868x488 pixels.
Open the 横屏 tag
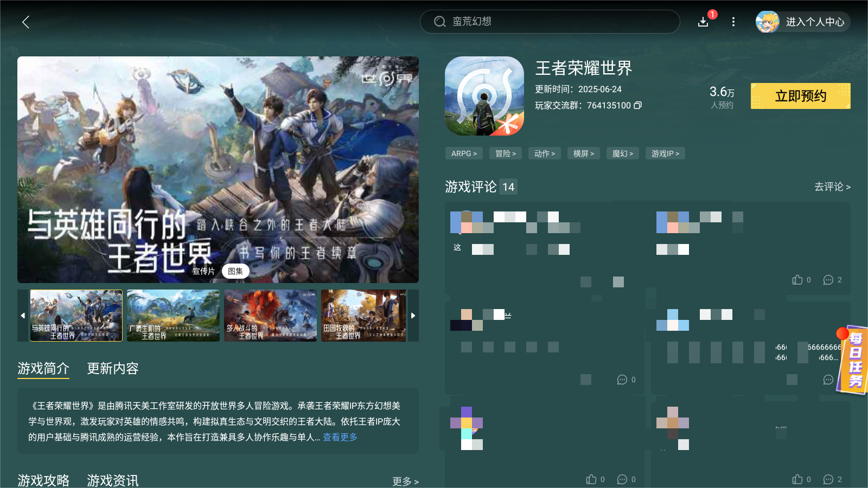point(584,153)
